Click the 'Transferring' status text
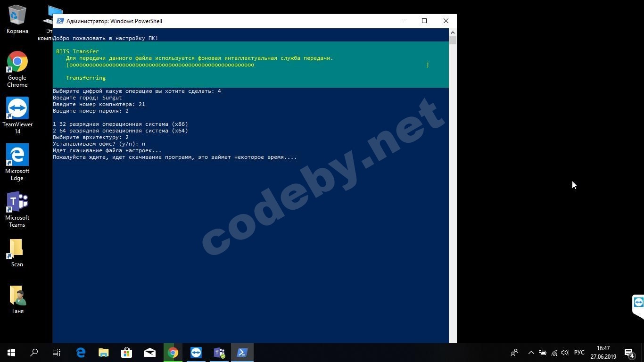This screenshot has height=362, width=644. [x=86, y=78]
